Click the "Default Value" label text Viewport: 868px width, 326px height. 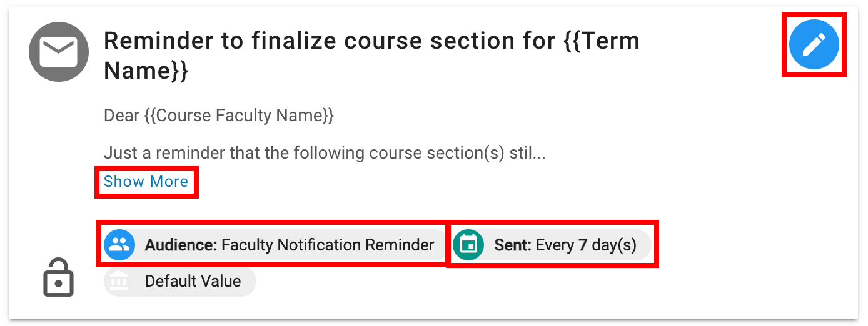(193, 282)
